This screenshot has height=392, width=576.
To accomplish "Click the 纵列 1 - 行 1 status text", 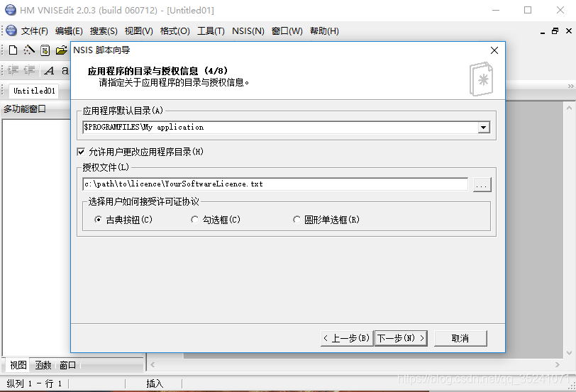I will pyautogui.click(x=34, y=383).
